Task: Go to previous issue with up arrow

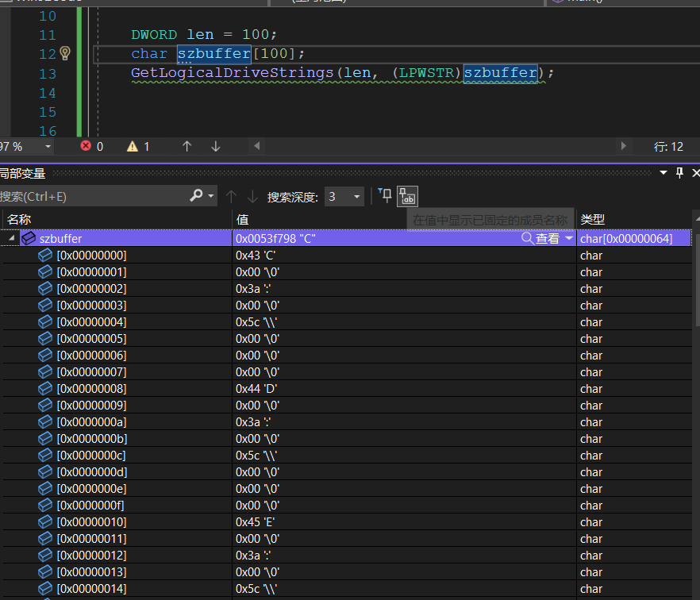Action: 187,146
